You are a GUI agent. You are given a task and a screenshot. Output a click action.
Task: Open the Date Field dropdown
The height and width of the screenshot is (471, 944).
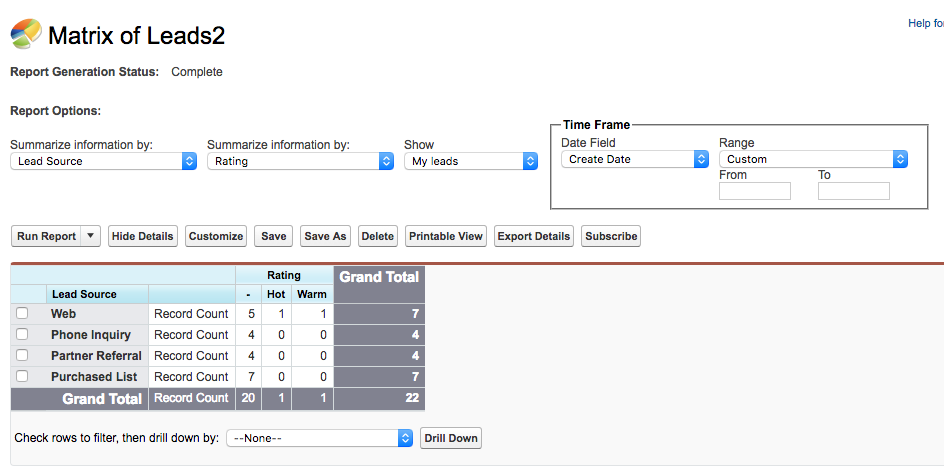coord(635,159)
